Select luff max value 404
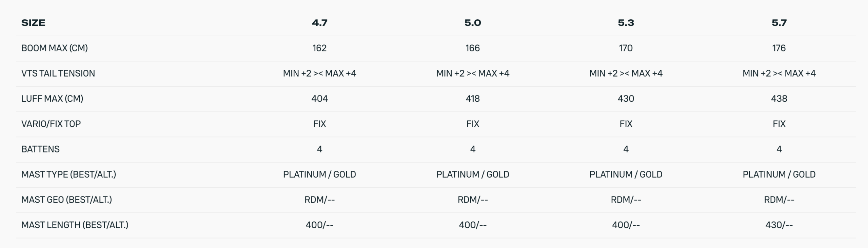The image size is (868, 248). coord(319,99)
